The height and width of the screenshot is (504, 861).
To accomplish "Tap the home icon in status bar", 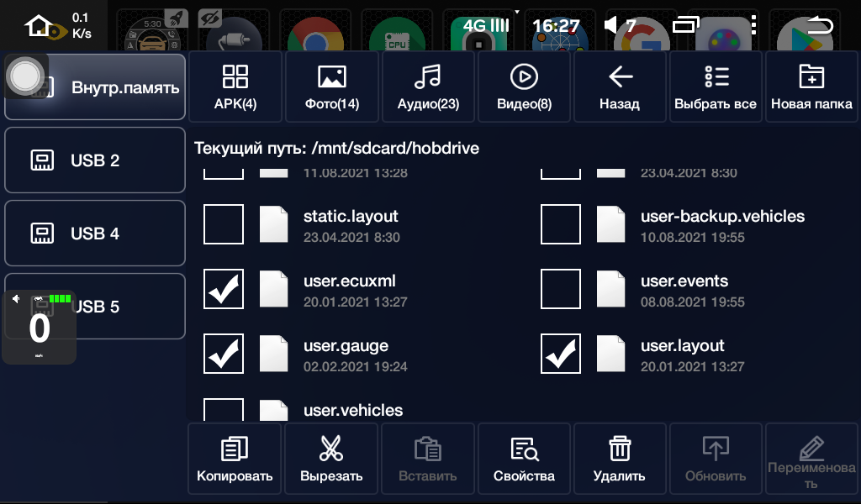I will point(39,26).
